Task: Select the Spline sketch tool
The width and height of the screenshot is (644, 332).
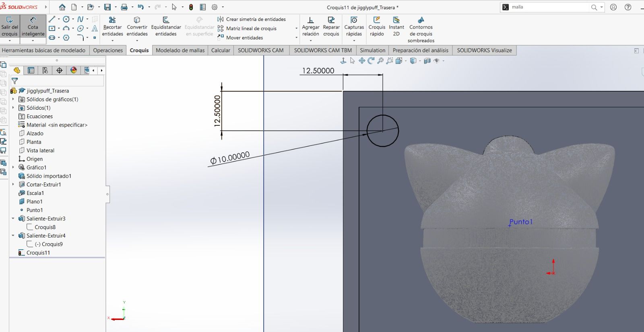Action: [80, 19]
